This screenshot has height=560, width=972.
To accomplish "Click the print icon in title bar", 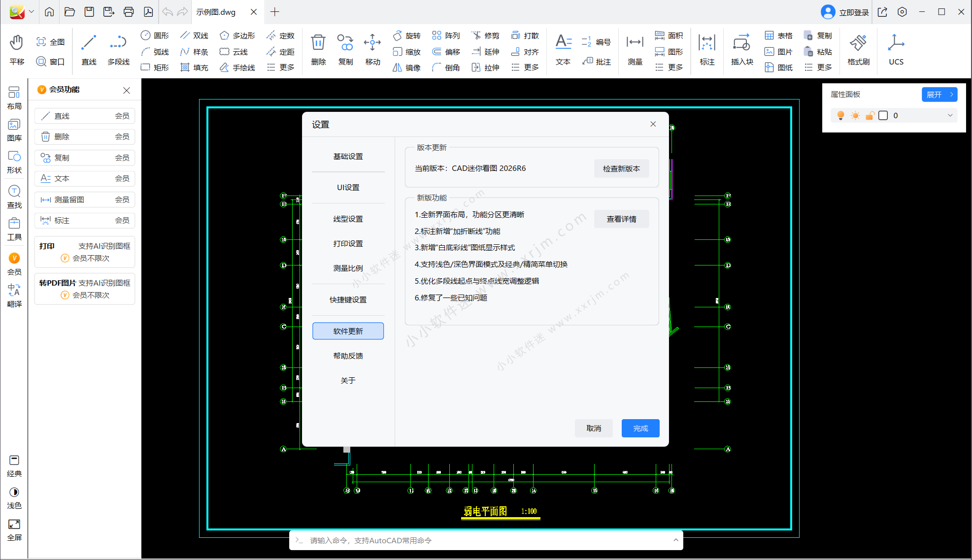I will pyautogui.click(x=129, y=12).
